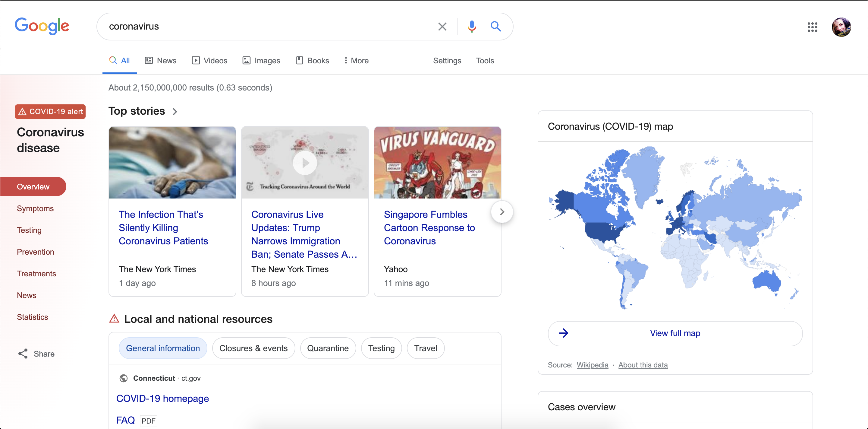Switch to the News search tab

tap(161, 61)
